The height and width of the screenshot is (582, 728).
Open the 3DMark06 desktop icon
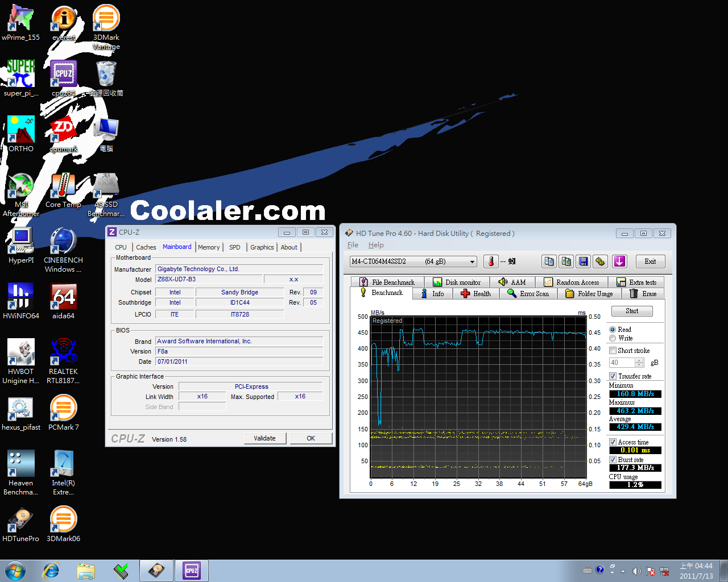pos(64,525)
